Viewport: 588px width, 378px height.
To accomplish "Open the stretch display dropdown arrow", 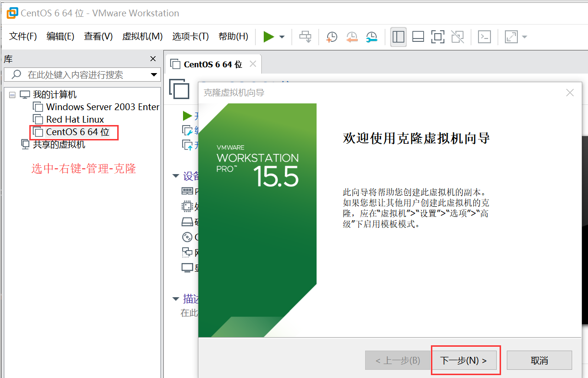I will (x=524, y=37).
